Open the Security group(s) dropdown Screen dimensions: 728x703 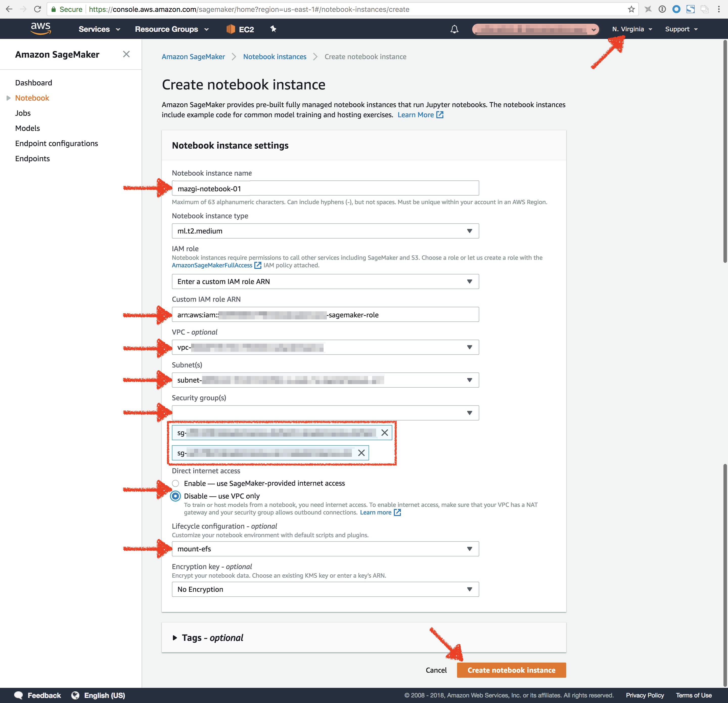pos(325,413)
